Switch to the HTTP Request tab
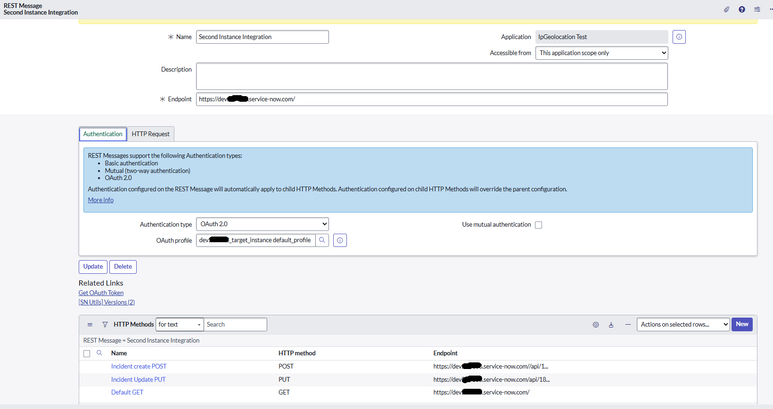The image size is (773, 409). tap(151, 133)
